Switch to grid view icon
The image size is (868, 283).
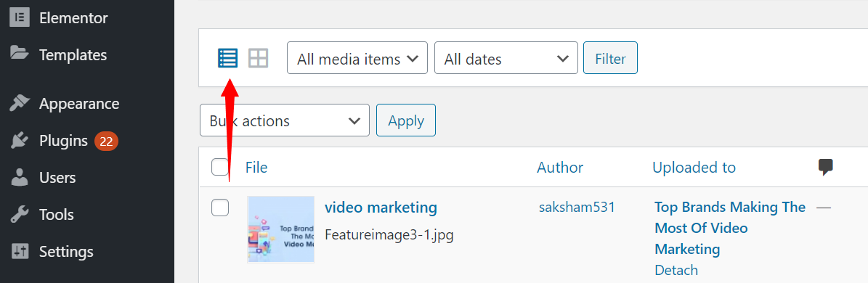(258, 57)
